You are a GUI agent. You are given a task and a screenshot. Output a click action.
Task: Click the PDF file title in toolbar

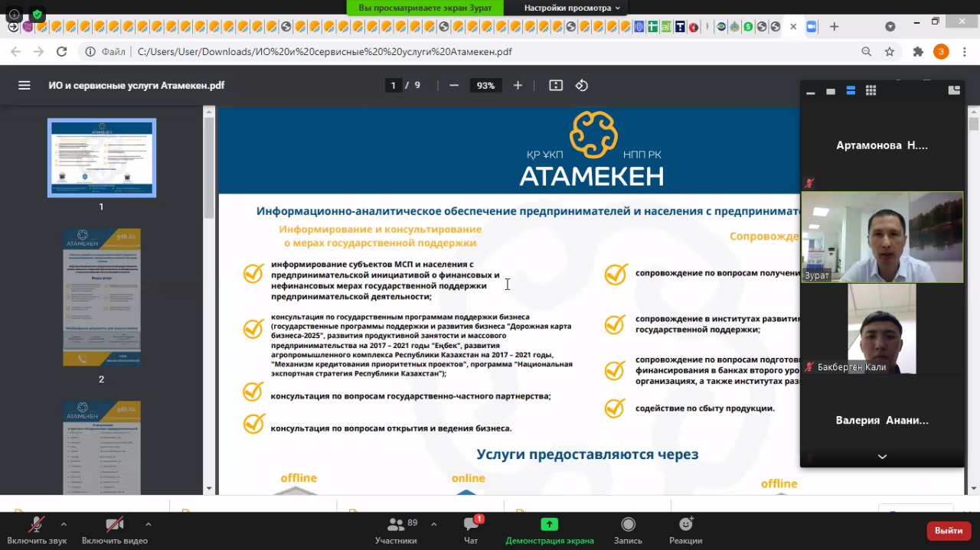pyautogui.click(x=136, y=86)
